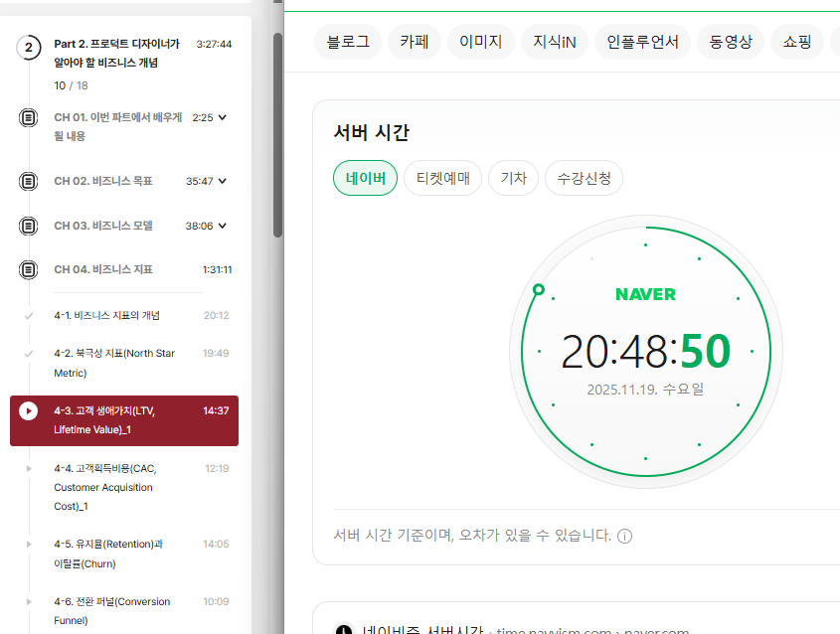Viewport: 840px width, 634px height.
Task: Select the 블로그 search tab
Action: (x=348, y=42)
